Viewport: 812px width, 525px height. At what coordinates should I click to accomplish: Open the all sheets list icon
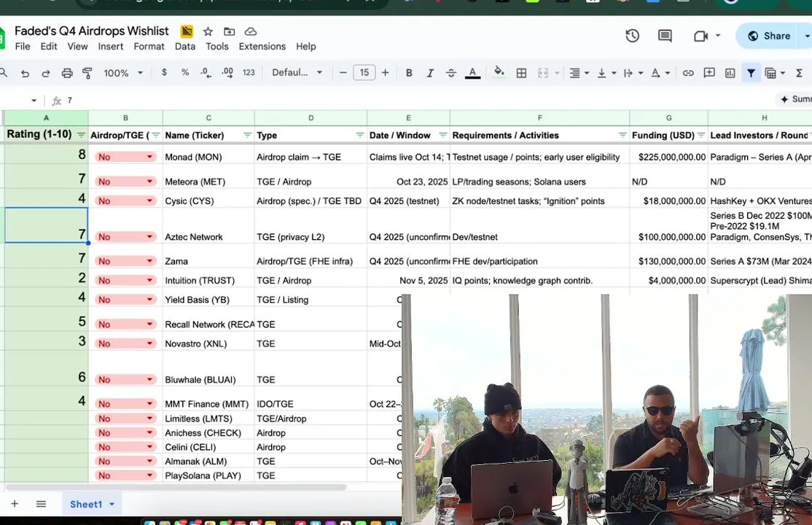(41, 504)
